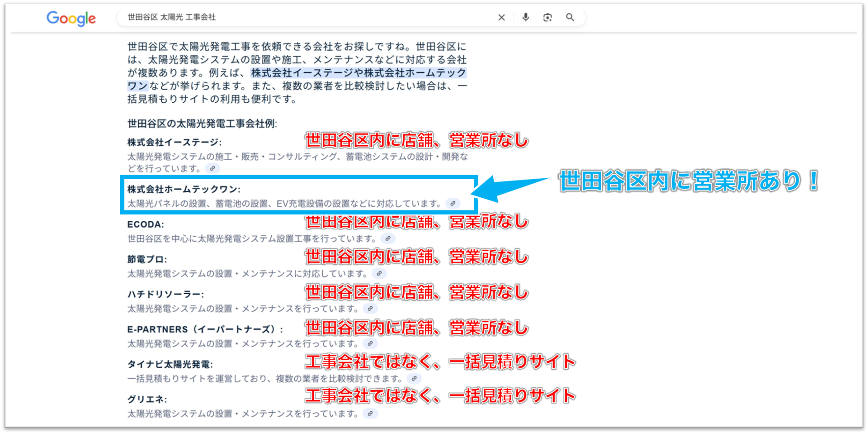
Task: Click the Google logo
Action: click(x=71, y=18)
